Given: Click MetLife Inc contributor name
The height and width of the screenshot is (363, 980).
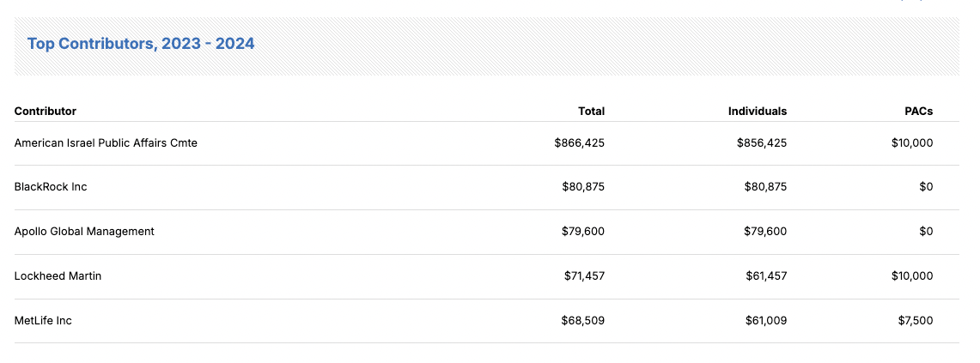Looking at the screenshot, I should coord(43,320).
